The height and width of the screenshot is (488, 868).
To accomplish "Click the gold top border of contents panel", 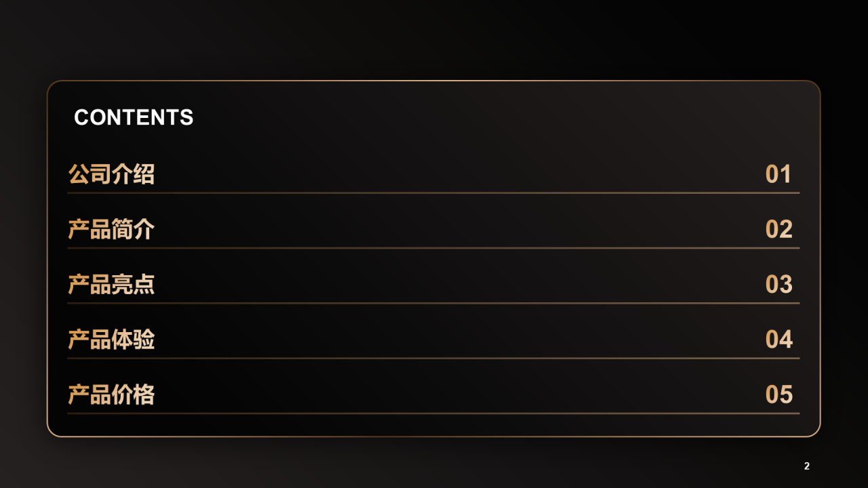I will point(434,81).
